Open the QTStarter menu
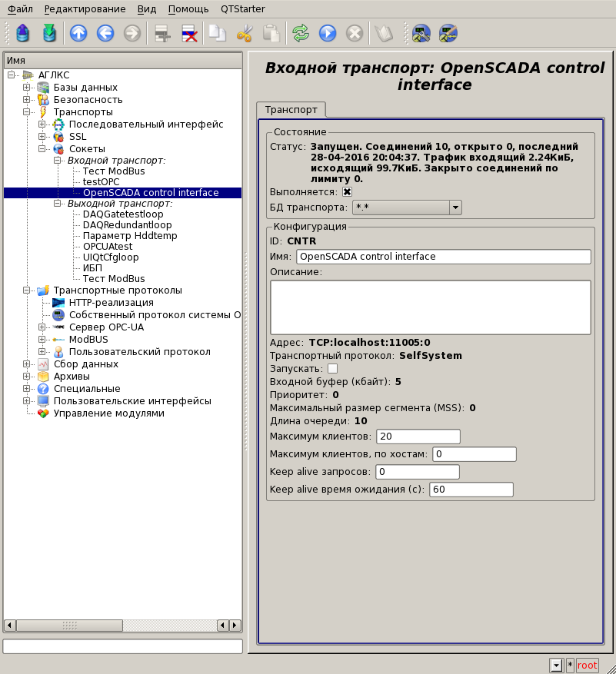 pos(243,9)
